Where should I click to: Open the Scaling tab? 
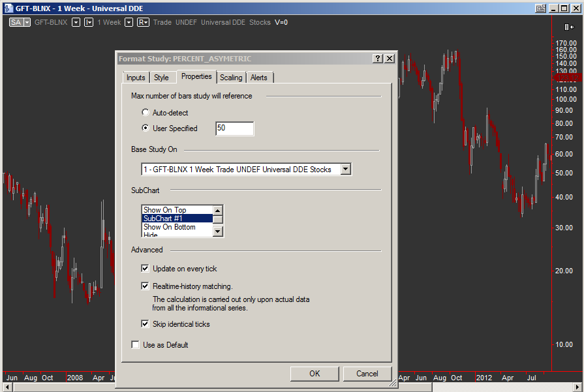(x=231, y=78)
